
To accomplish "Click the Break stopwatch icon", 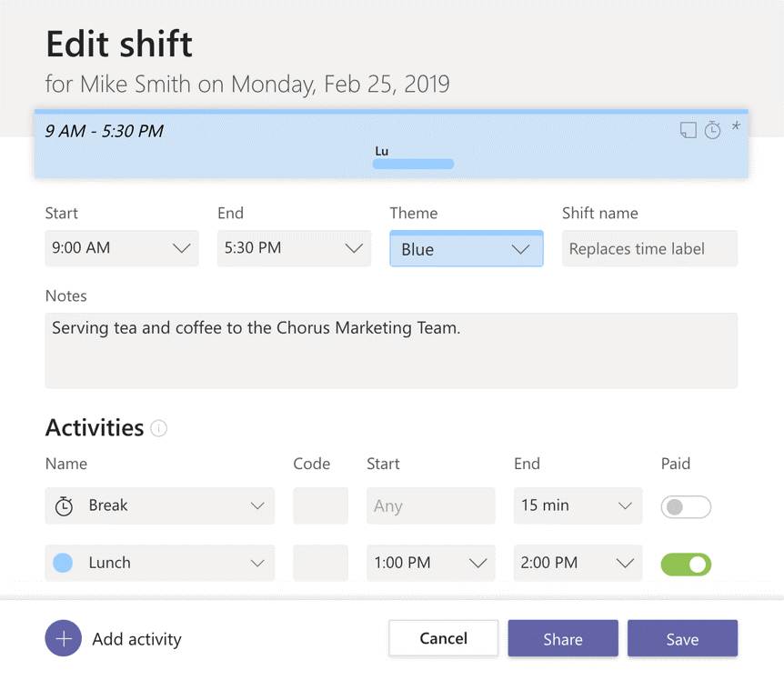I will (64, 506).
